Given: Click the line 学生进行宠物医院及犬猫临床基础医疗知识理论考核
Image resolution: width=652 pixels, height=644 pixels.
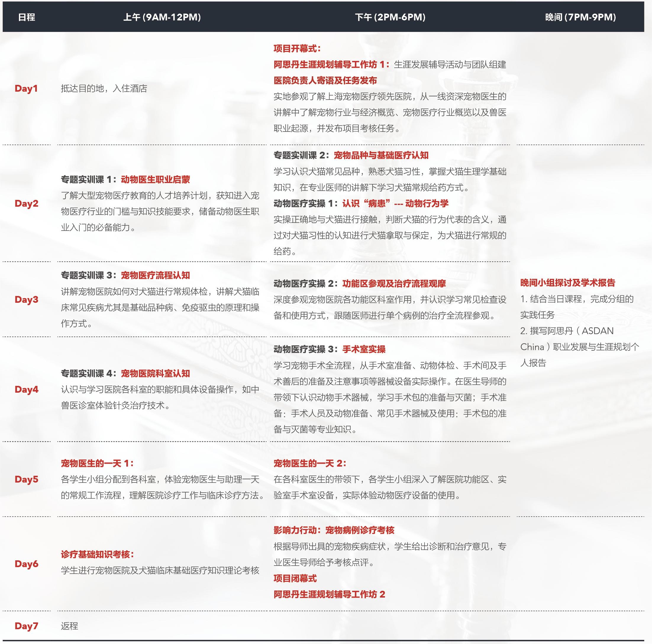Looking at the screenshot, I should coord(160,570).
